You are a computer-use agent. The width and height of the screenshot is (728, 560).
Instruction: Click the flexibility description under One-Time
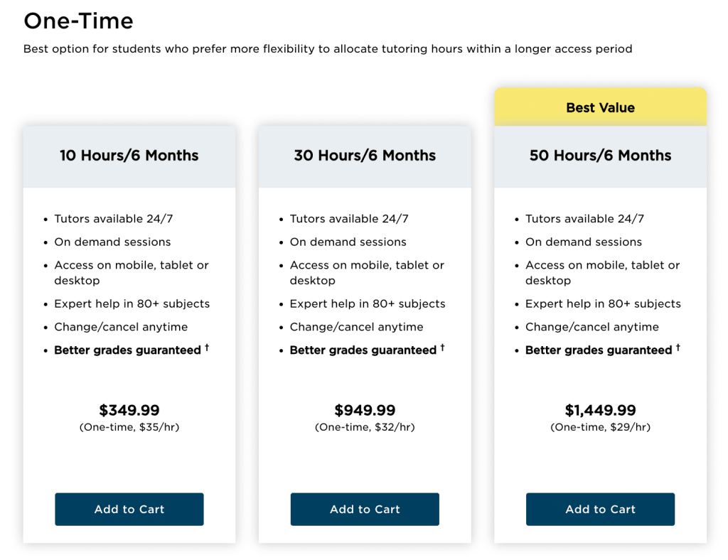[x=328, y=48]
